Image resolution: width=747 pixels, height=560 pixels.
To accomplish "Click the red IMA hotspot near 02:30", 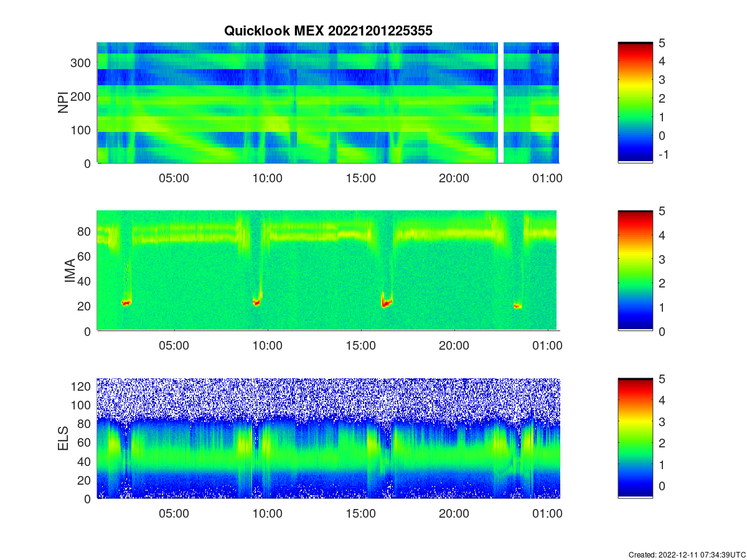I will tap(126, 303).
